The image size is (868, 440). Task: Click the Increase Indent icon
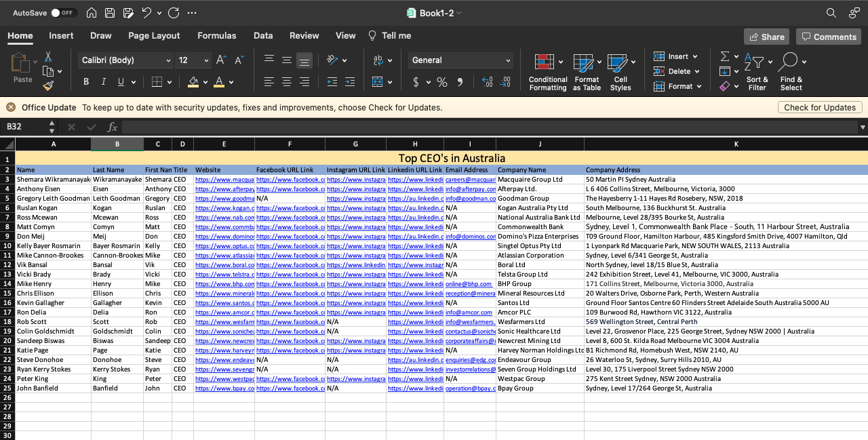tap(350, 82)
